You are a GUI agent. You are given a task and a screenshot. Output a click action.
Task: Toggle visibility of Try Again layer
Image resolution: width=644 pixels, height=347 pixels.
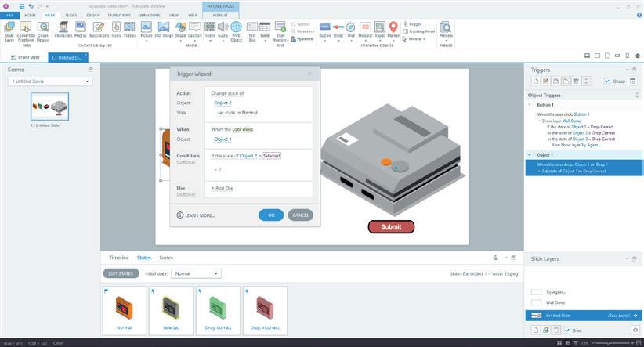pos(537,292)
